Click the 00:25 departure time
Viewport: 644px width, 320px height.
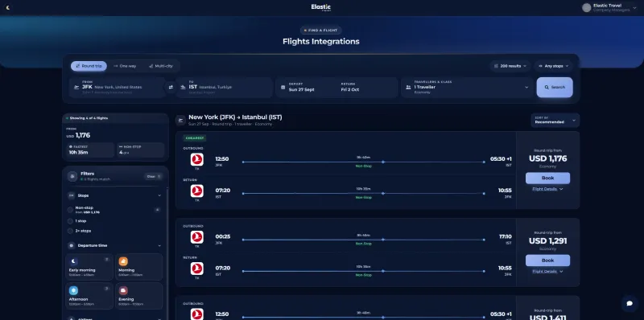coord(223,236)
